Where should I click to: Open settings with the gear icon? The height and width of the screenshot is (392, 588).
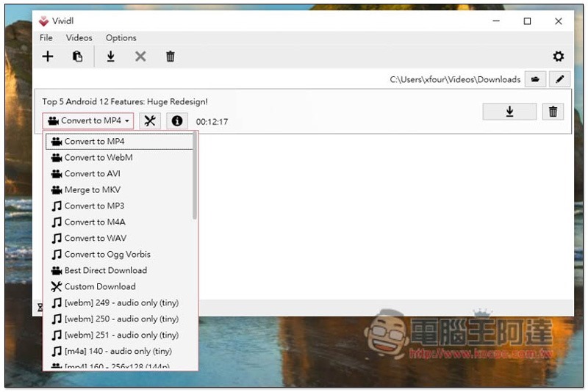point(558,57)
